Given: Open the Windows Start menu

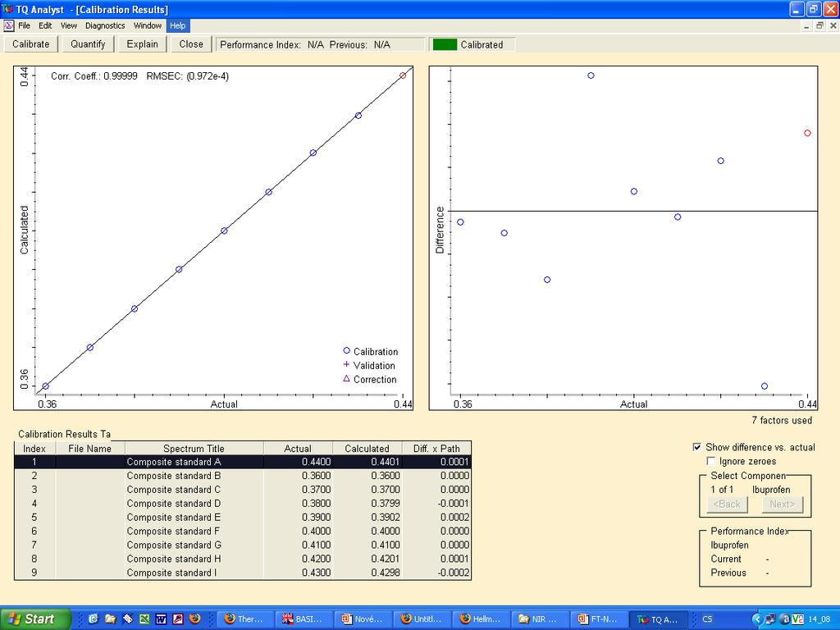Looking at the screenshot, I should tap(35, 619).
